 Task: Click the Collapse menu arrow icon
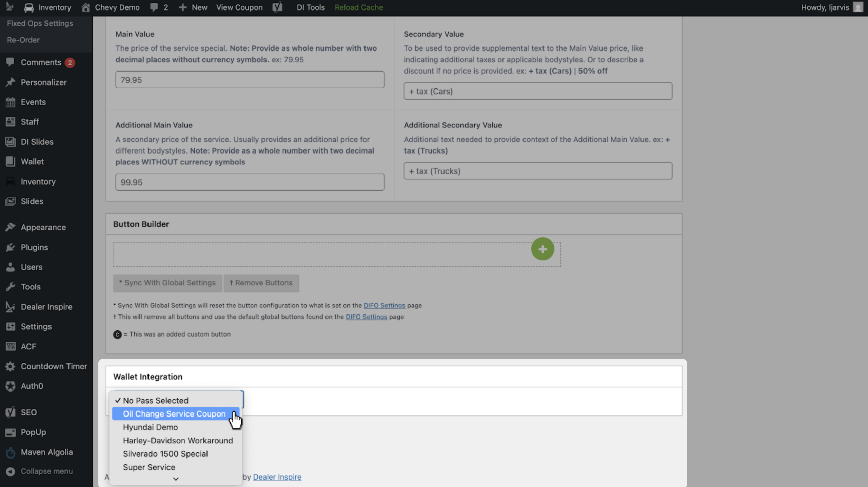(x=10, y=471)
